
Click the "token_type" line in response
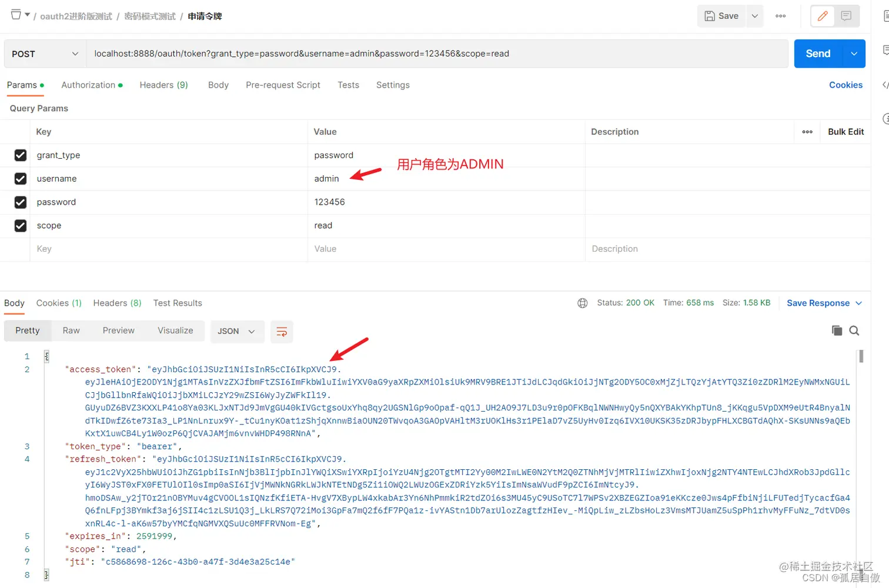click(x=123, y=447)
